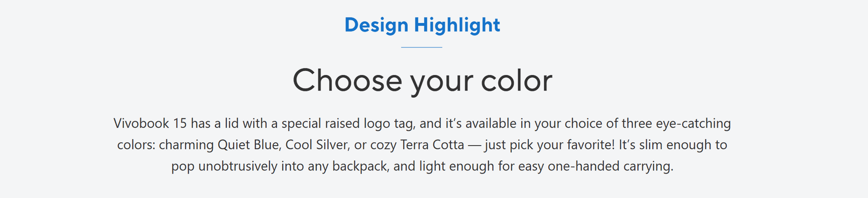The image size is (868, 198).
Task: Click the Design Highlight blue heading
Action: (422, 25)
